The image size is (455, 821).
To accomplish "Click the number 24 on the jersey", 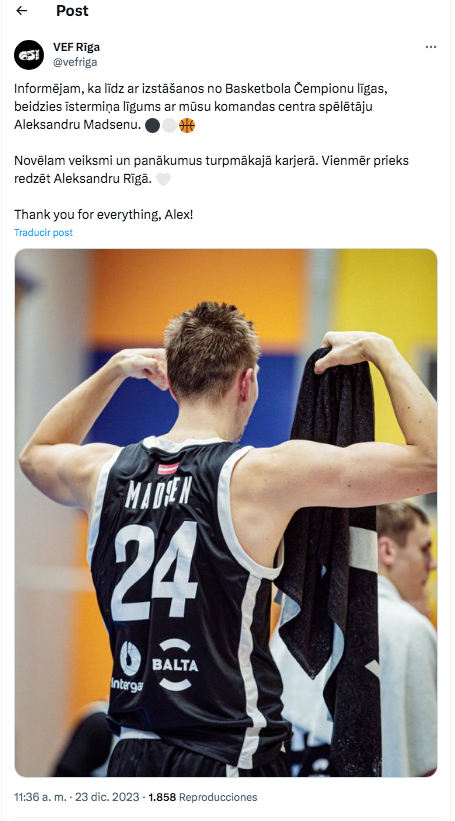I will 154,571.
